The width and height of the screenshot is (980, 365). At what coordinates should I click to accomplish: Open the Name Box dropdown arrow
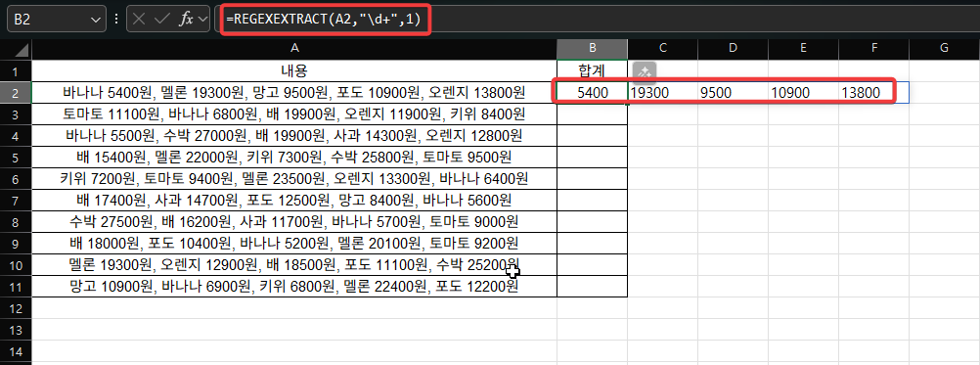click(x=95, y=20)
